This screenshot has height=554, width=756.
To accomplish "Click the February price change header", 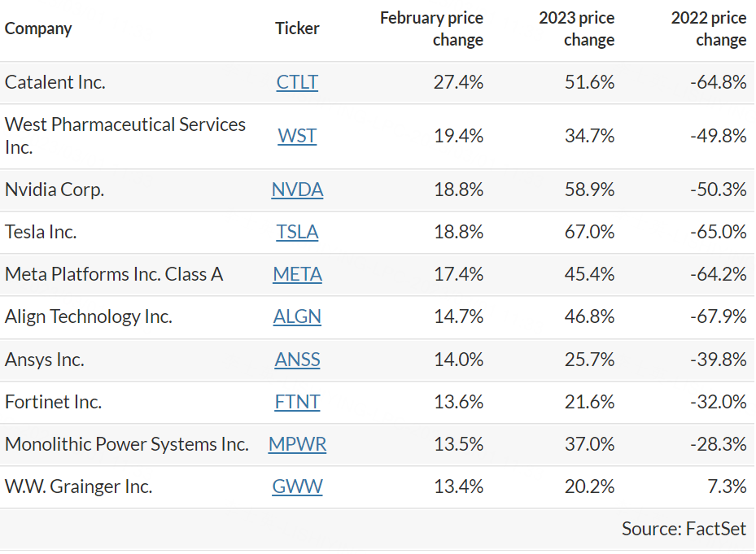I will (431, 28).
